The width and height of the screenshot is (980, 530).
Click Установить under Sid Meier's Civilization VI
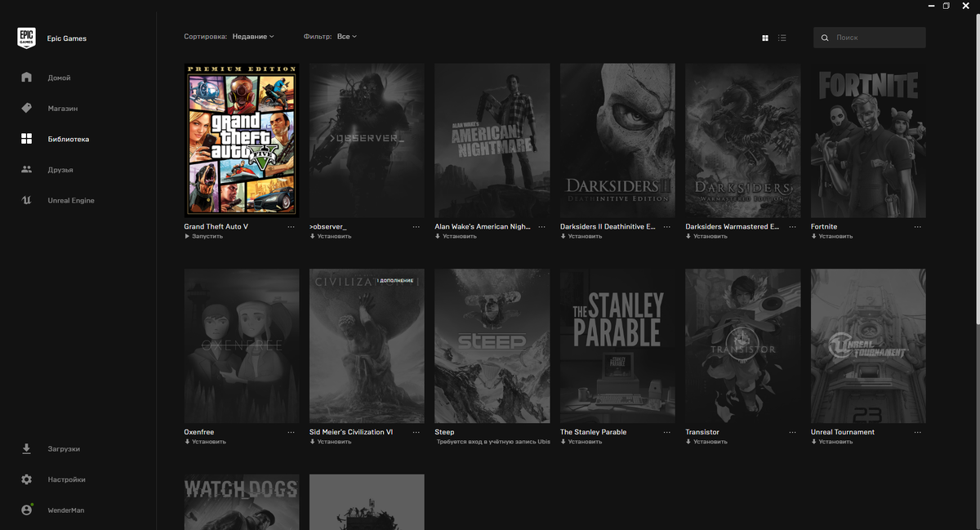[331, 442]
